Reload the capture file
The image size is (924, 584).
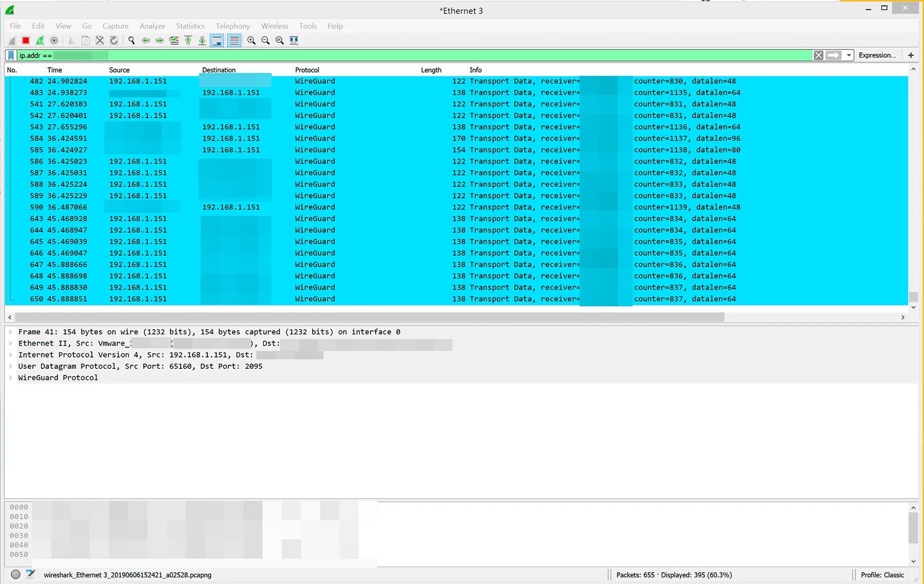pyautogui.click(x=114, y=41)
